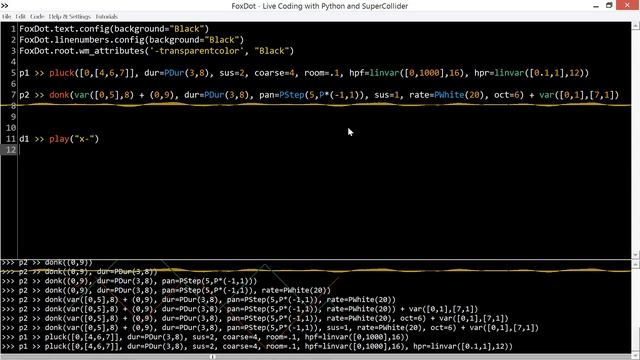
Task: Restore down the FoxDot window
Action: coord(609,6)
